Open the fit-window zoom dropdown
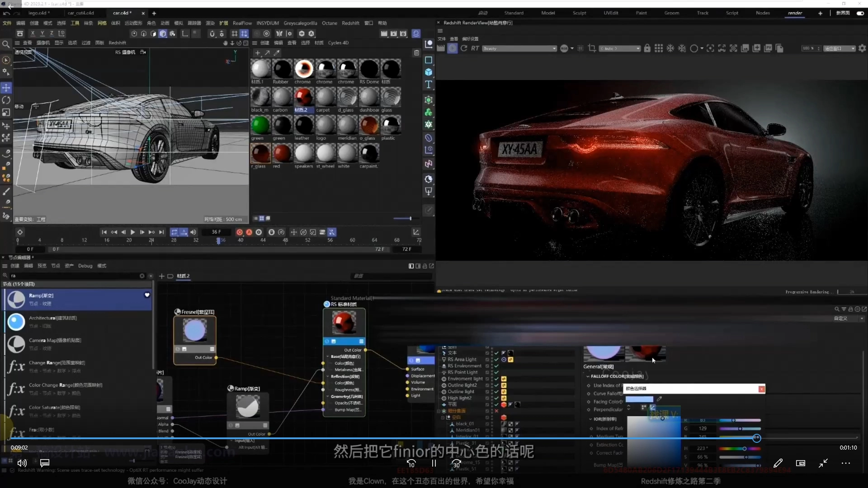This screenshot has height=488, width=868. click(840, 48)
